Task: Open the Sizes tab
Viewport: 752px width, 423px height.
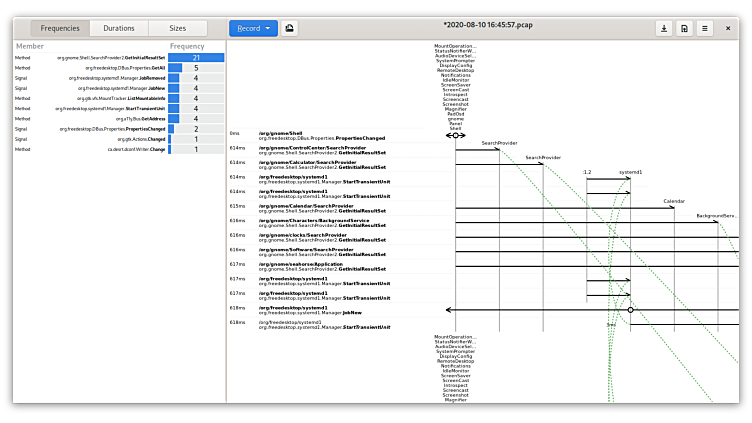Action: (176, 28)
